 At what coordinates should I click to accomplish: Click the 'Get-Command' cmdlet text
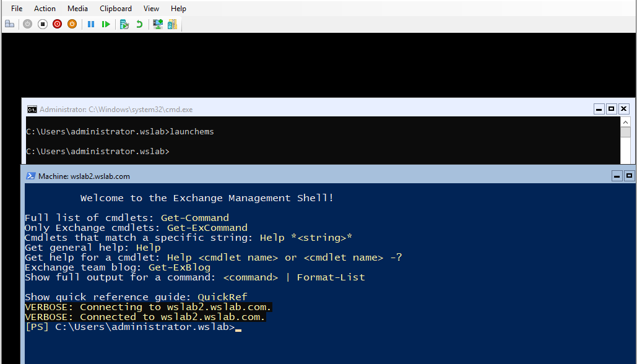pos(195,218)
